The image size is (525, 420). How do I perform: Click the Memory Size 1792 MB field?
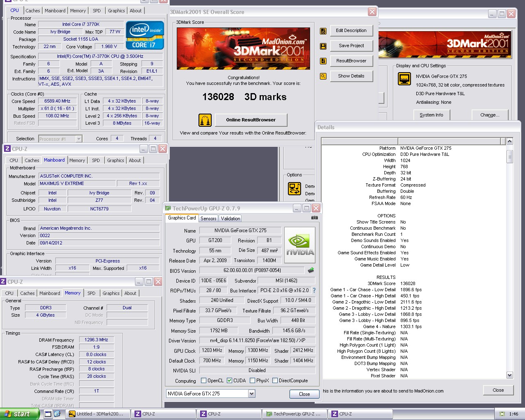point(219,331)
